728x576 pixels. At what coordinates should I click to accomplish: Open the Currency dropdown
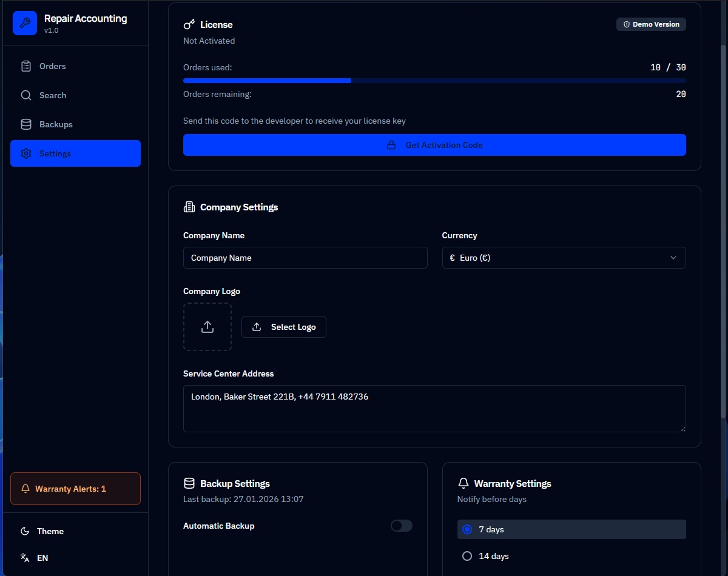point(564,258)
